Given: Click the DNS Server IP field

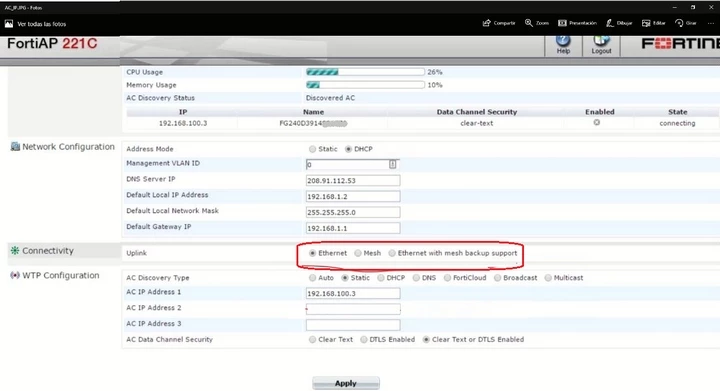Looking at the screenshot, I should [353, 180].
